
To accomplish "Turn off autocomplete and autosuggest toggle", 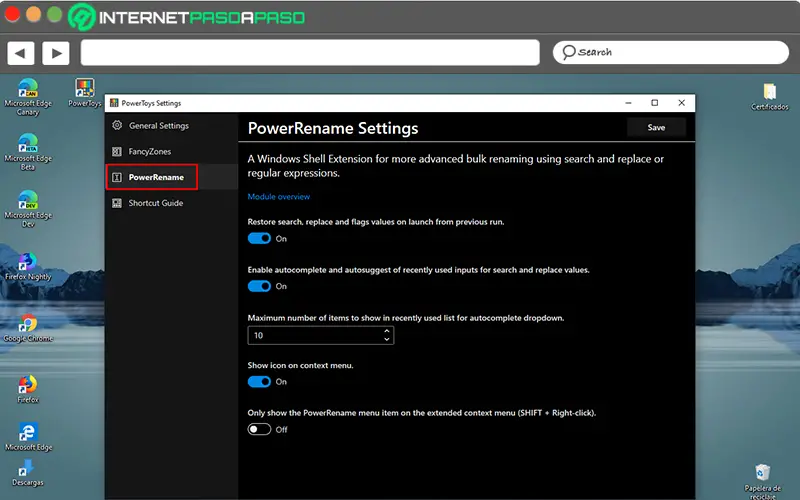I will click(x=259, y=286).
